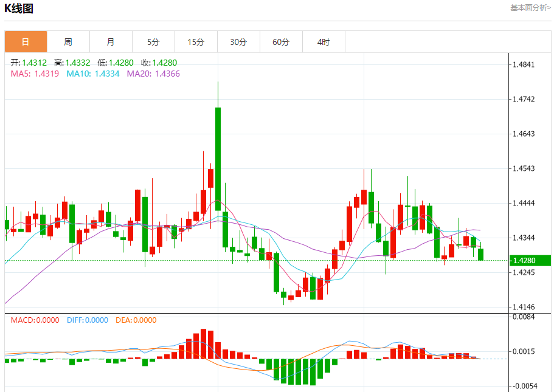The width and height of the screenshot is (554, 392).
Task: Click the MA20: 1.4366 label
Action: 153,74
